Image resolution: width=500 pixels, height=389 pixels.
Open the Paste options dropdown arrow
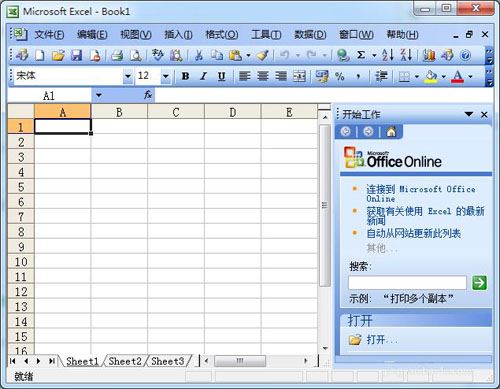[x=248, y=55]
